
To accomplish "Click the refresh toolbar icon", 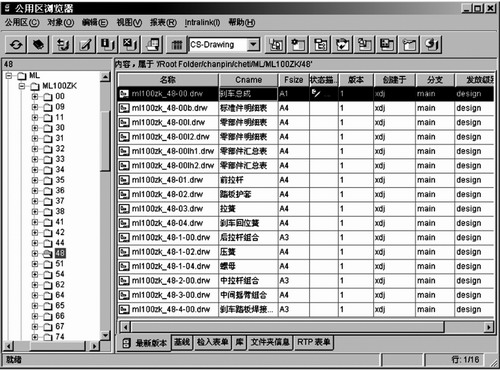I will click(16, 45).
